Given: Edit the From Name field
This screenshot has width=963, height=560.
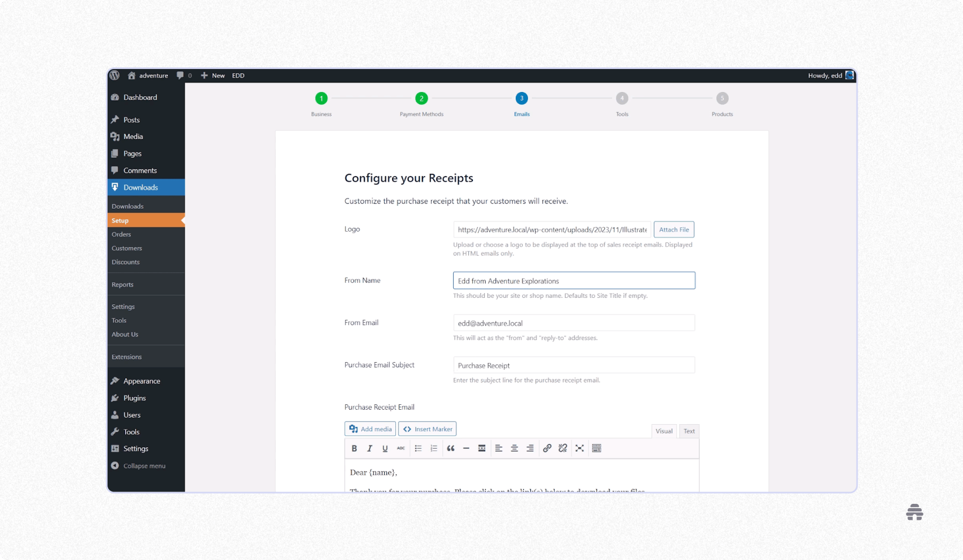Looking at the screenshot, I should [x=573, y=280].
